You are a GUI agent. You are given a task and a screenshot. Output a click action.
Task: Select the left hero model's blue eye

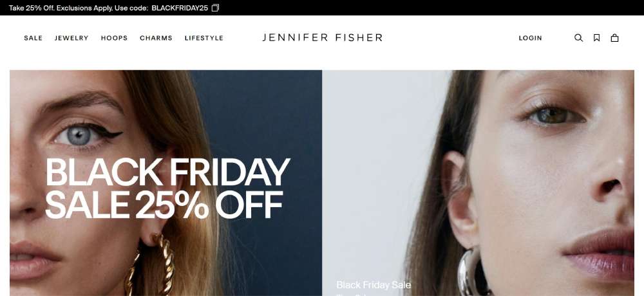click(80, 136)
